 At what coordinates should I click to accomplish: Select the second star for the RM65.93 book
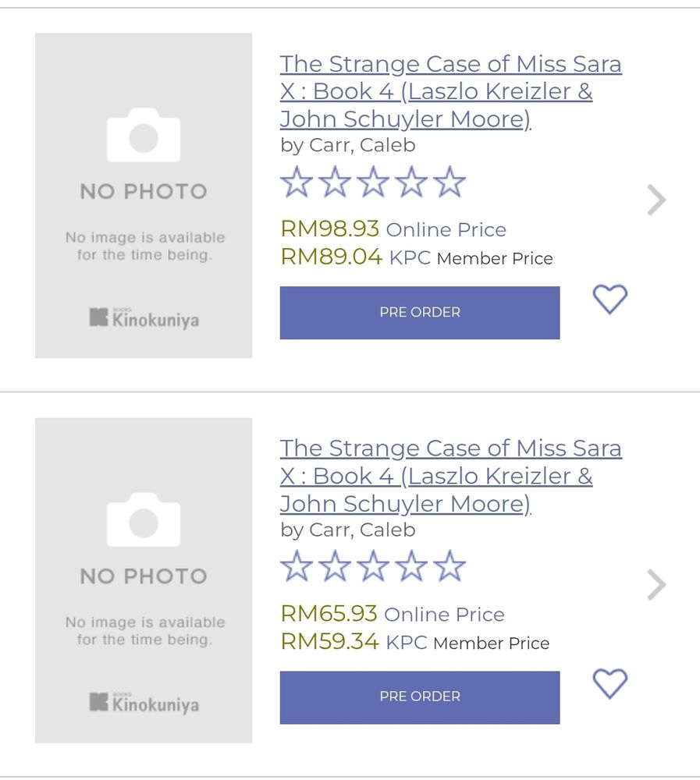tap(335, 567)
